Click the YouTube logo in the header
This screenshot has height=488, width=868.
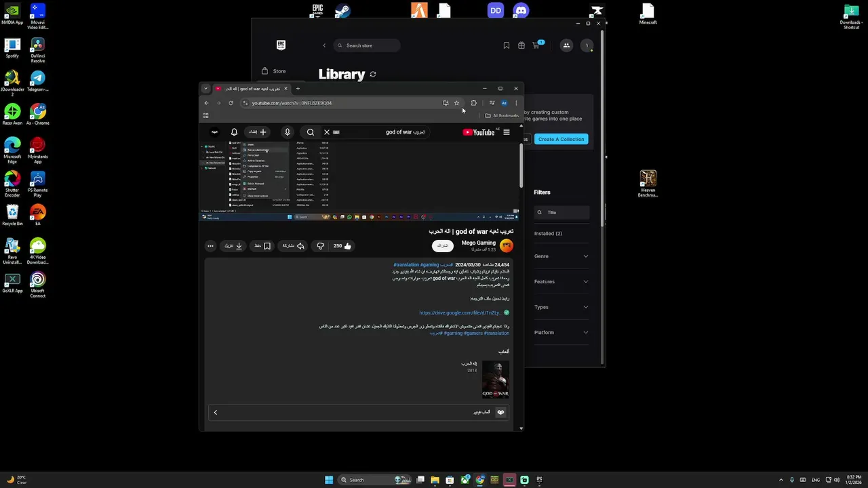coord(479,132)
